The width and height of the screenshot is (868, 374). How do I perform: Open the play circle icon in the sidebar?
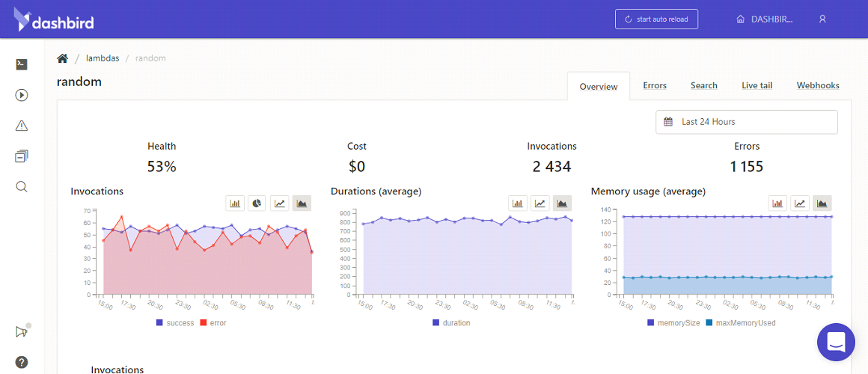tap(22, 95)
